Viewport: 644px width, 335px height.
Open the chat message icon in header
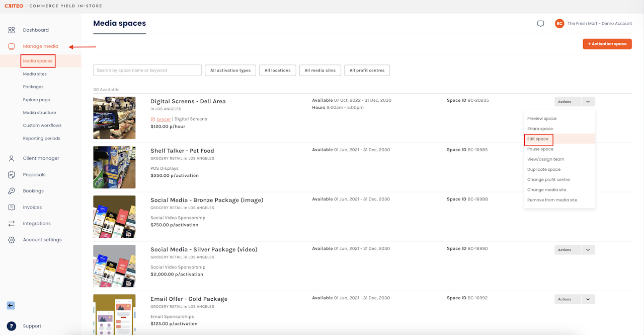pos(540,24)
